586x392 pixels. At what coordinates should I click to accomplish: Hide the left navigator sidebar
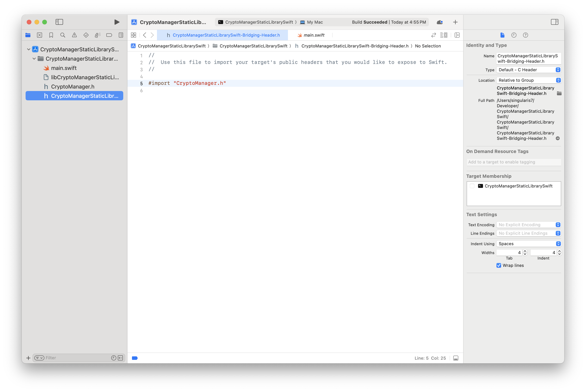point(59,22)
